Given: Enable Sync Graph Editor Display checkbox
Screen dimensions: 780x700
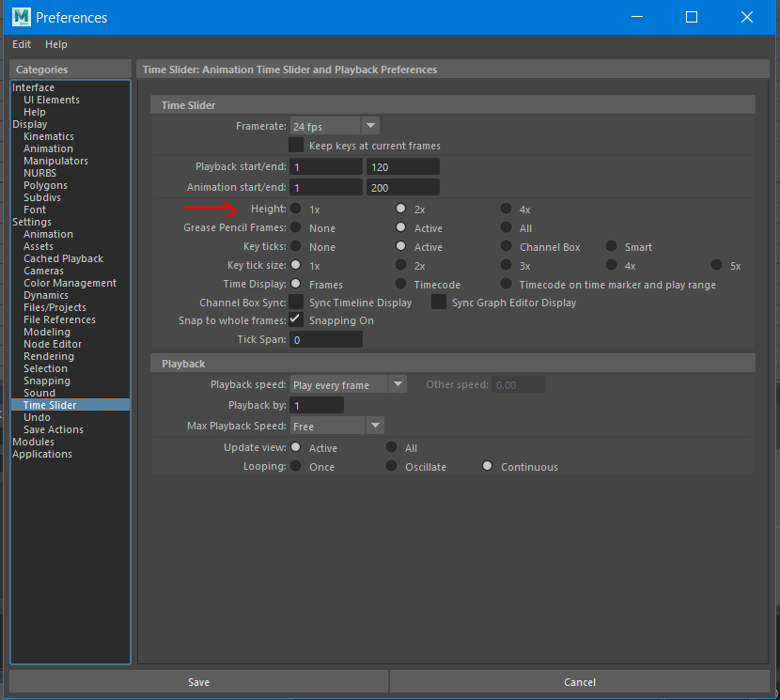Looking at the screenshot, I should pos(439,303).
